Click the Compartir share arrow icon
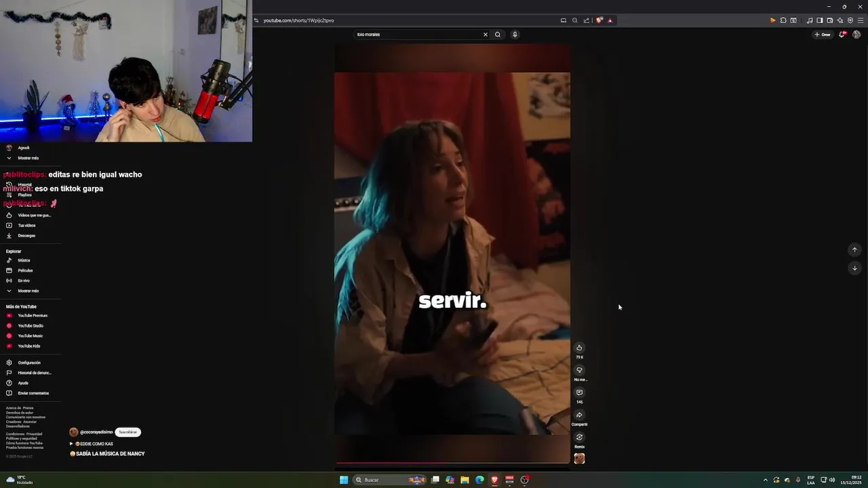 [x=579, y=415]
